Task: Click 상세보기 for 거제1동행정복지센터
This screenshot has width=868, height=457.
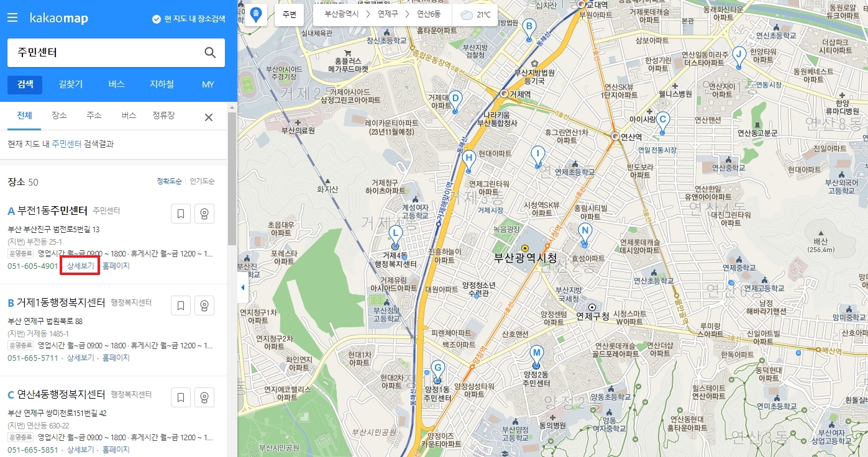Action: (80, 358)
